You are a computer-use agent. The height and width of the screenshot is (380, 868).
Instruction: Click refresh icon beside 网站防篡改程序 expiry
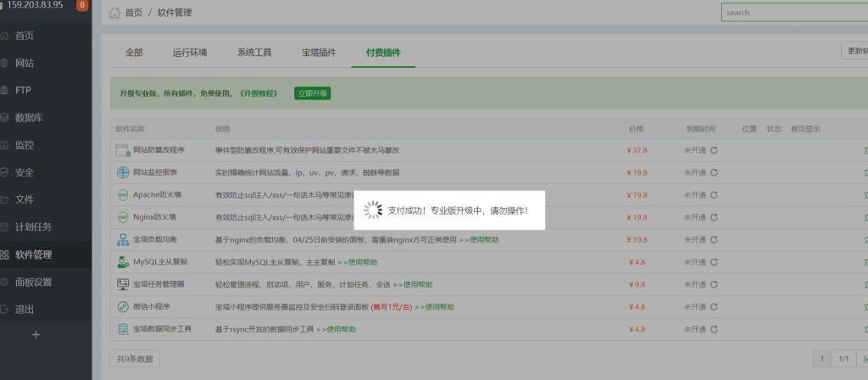[715, 150]
